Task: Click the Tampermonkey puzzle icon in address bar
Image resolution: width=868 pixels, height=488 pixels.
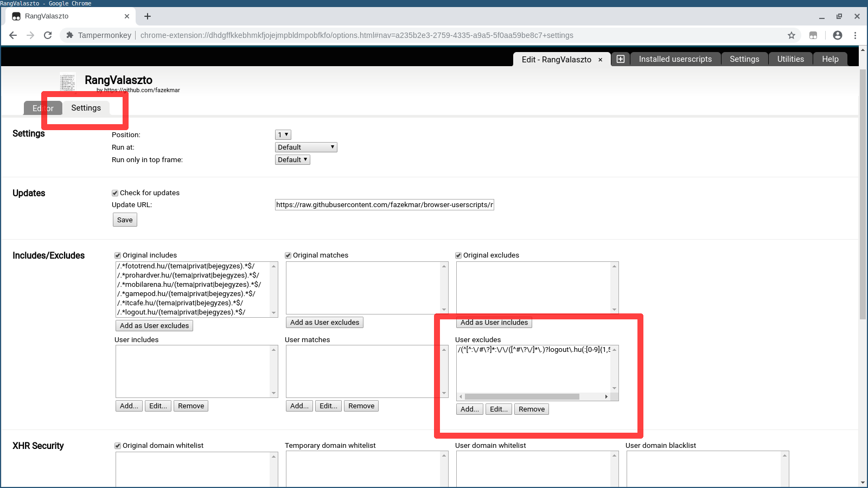Action: [x=69, y=35]
